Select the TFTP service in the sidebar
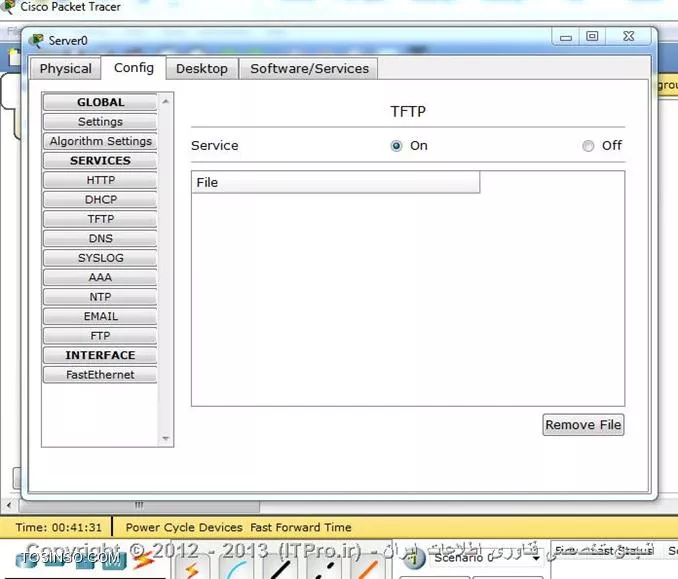This screenshot has height=579, width=678. pos(100,219)
